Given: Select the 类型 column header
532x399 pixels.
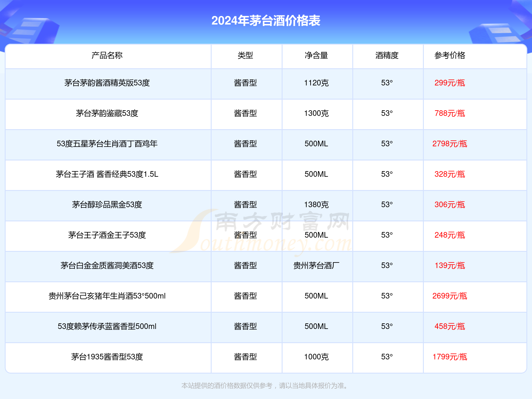Looking at the screenshot, I should (x=245, y=55).
